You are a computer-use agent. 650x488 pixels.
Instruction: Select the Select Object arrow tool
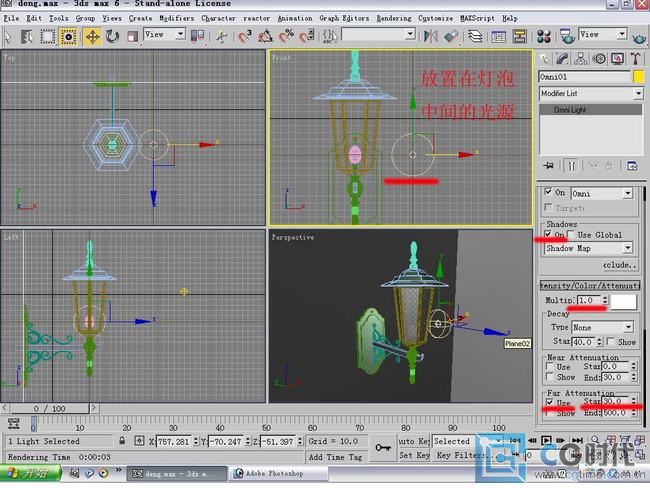[8, 36]
